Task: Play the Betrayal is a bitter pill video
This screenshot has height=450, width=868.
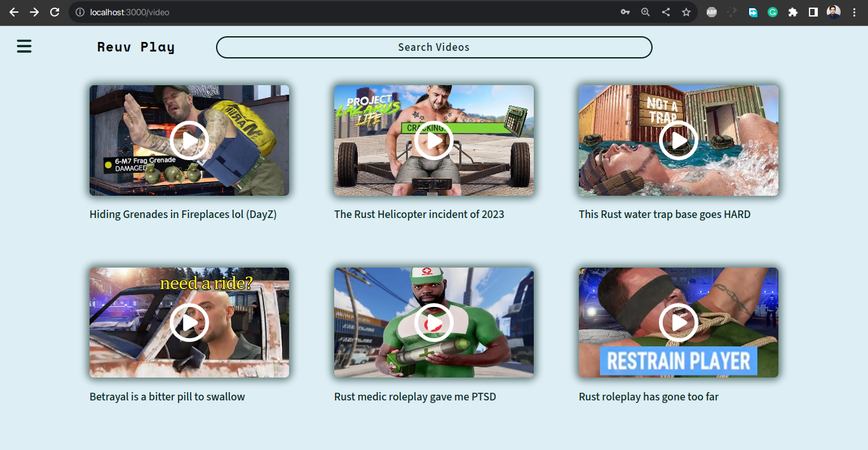Action: (189, 322)
